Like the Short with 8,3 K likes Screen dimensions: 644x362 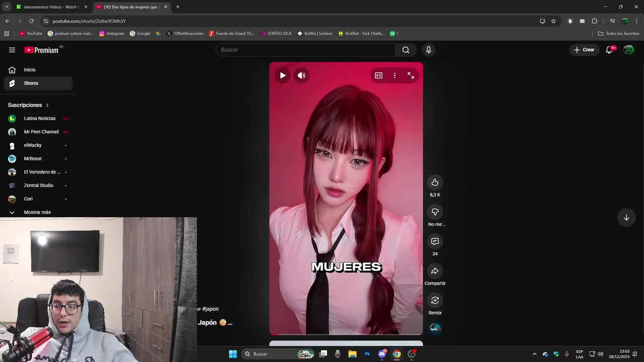pos(435,183)
